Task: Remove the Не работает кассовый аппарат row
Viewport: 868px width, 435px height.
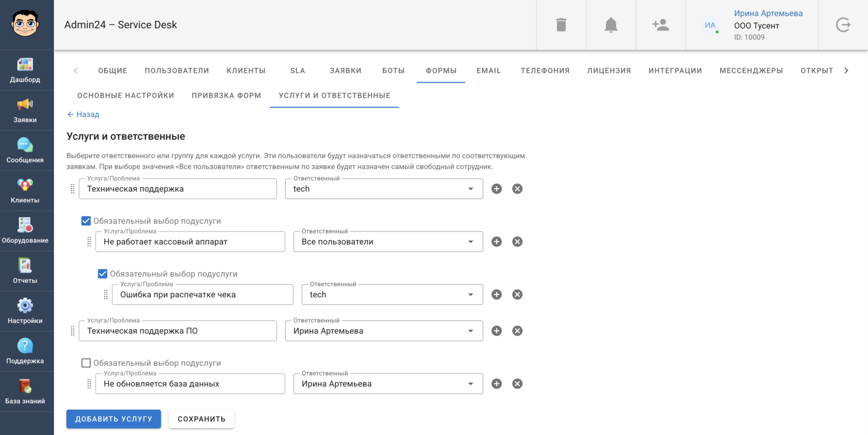Action: 517,242
